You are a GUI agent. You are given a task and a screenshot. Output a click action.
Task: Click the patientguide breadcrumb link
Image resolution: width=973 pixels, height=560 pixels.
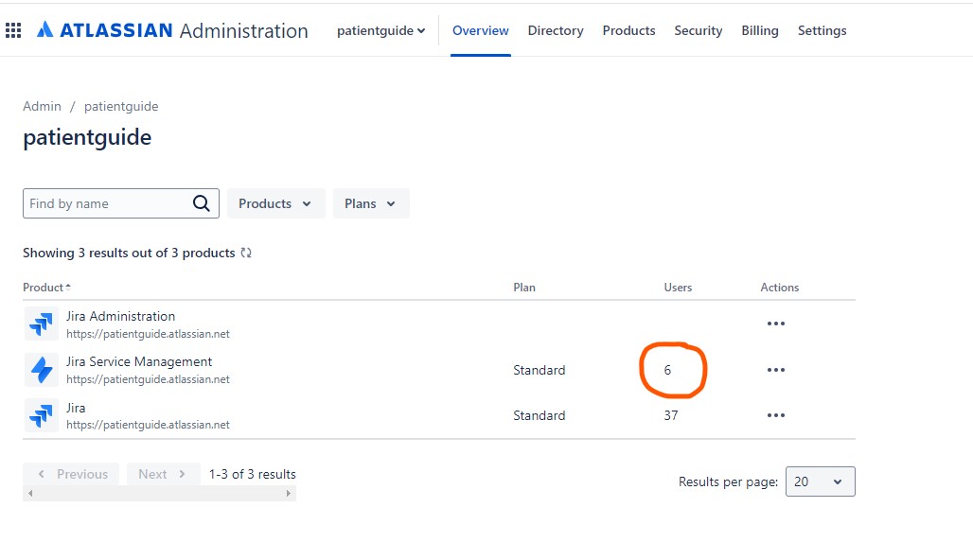[x=121, y=106]
